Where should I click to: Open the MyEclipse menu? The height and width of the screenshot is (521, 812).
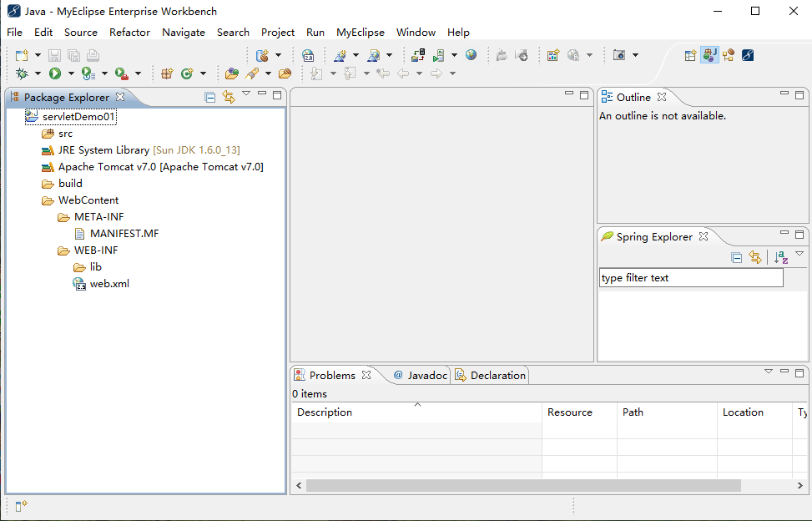pyautogui.click(x=360, y=32)
